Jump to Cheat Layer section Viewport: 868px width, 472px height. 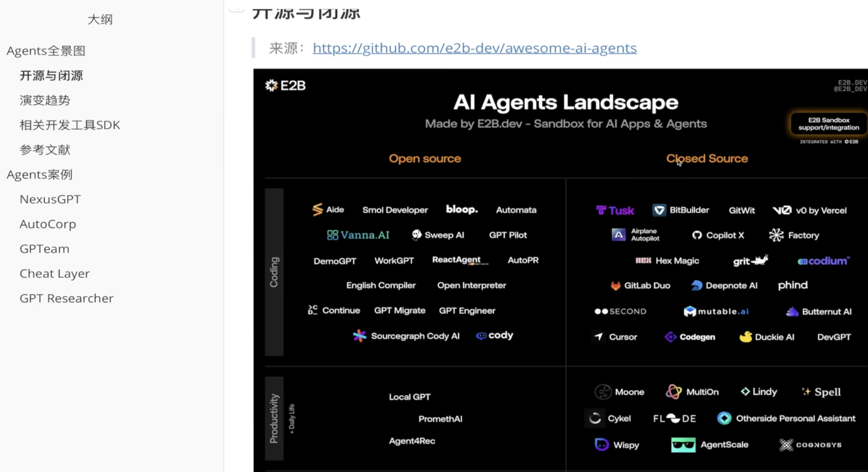point(55,273)
